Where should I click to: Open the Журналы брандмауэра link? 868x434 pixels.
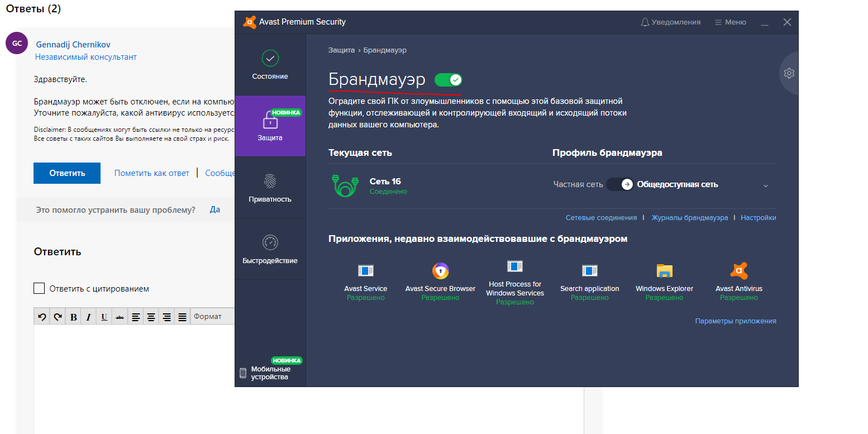[x=689, y=218]
